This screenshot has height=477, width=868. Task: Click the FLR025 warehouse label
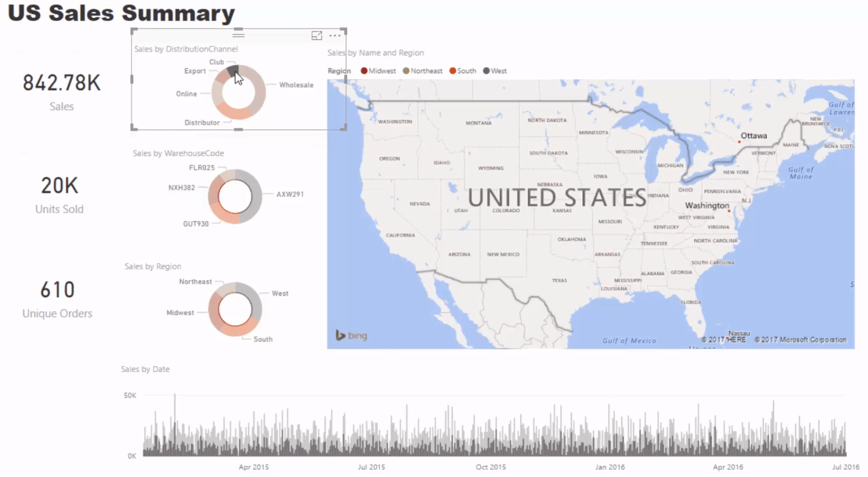coord(202,168)
